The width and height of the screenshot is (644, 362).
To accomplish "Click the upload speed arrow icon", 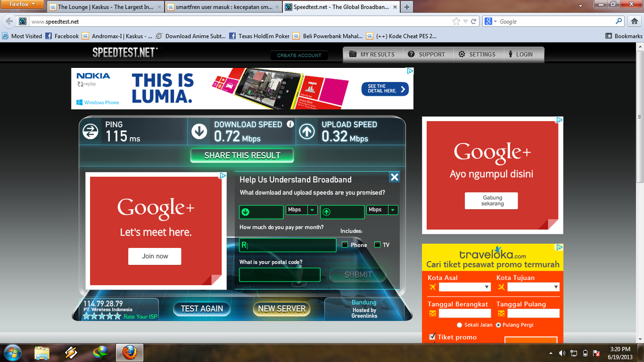I will tap(307, 132).
